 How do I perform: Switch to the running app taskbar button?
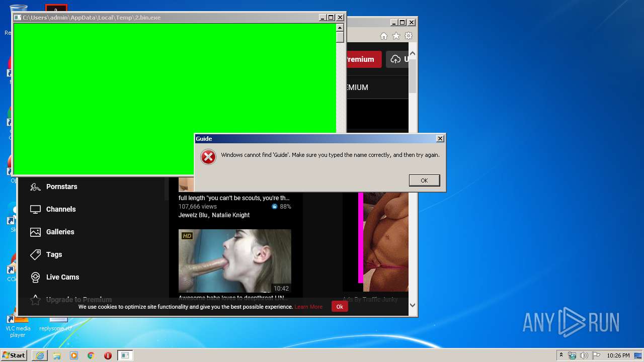point(125,355)
